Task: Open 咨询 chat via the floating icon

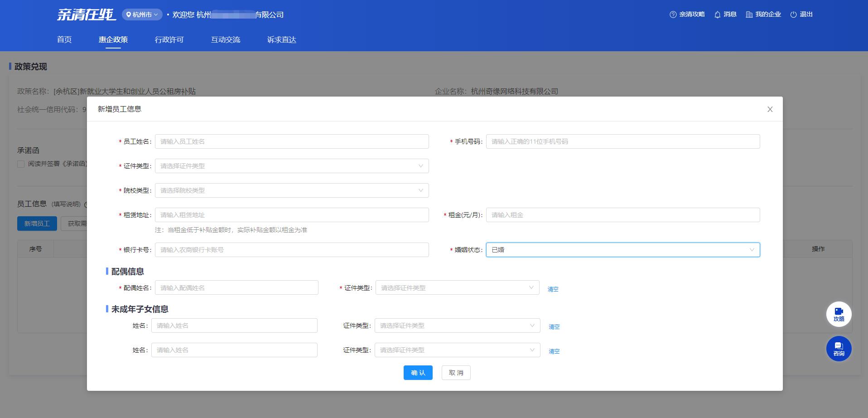Action: (839, 349)
